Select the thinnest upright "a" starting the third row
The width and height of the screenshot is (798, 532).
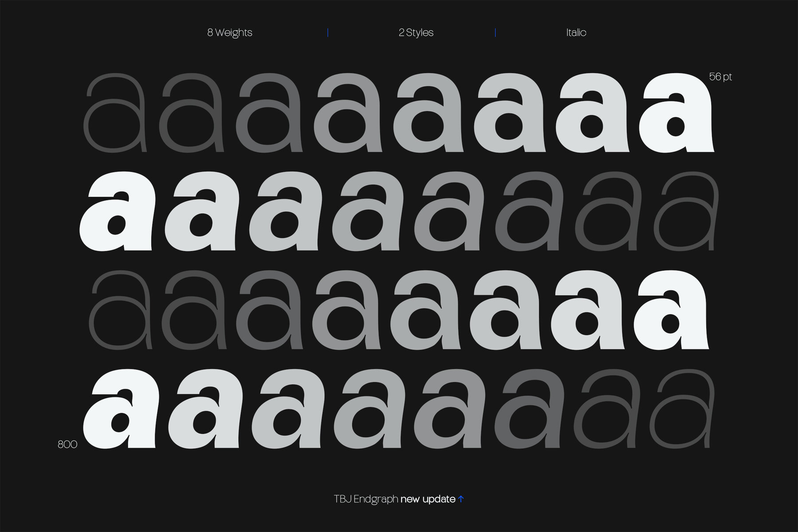(x=121, y=309)
